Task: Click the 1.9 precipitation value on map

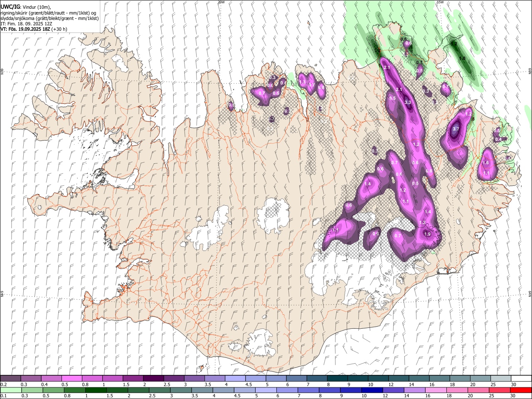Action: coord(427,234)
